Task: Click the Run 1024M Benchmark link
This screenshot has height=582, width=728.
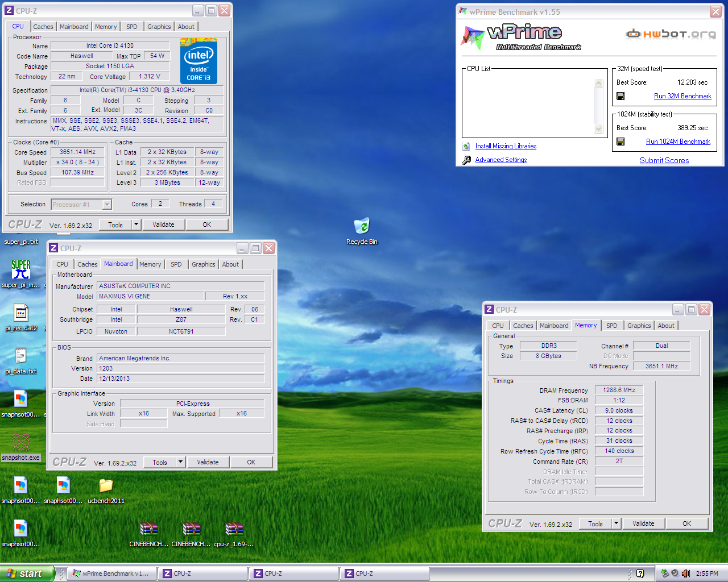Action: [x=678, y=142]
